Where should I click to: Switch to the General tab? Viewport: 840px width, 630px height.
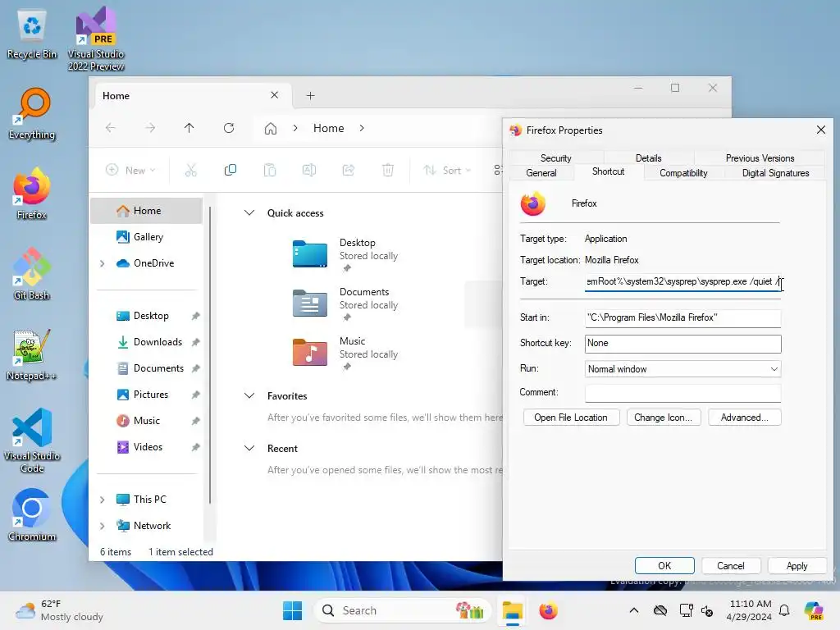541,173
